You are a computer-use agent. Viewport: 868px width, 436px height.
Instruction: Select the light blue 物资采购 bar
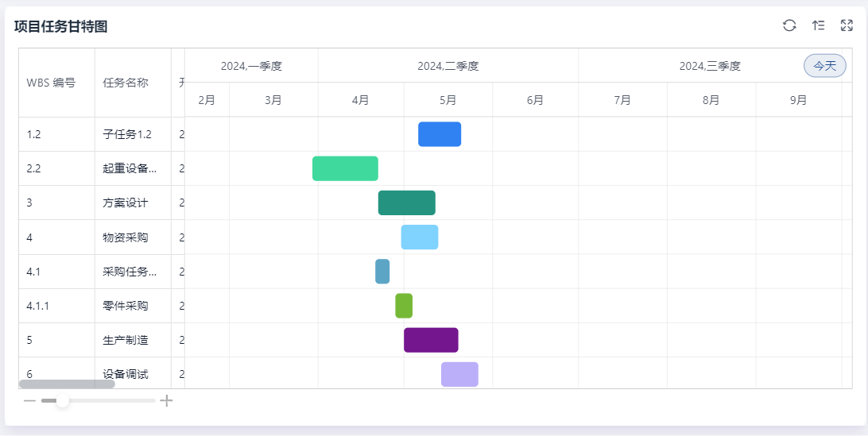click(419, 237)
